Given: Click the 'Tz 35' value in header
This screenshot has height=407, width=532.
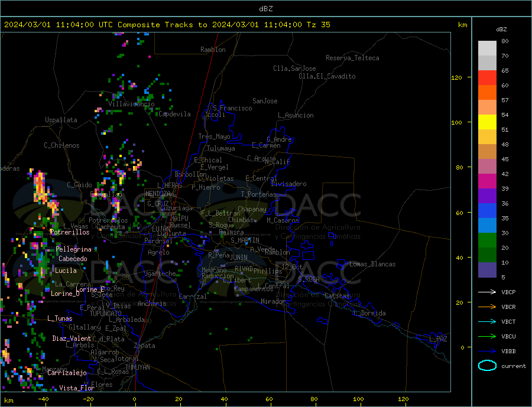Looking at the screenshot, I should (x=318, y=25).
